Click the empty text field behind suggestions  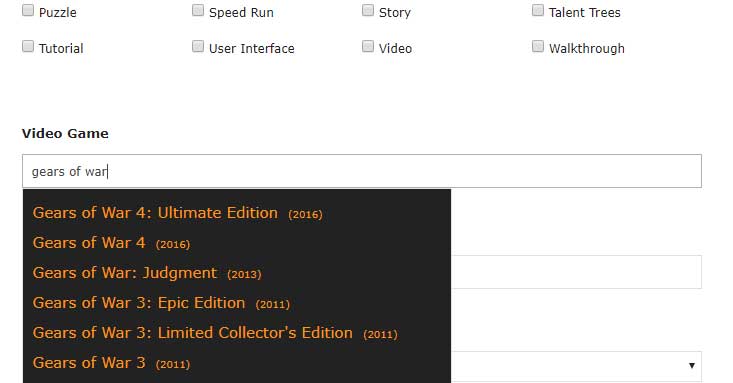tap(576, 272)
